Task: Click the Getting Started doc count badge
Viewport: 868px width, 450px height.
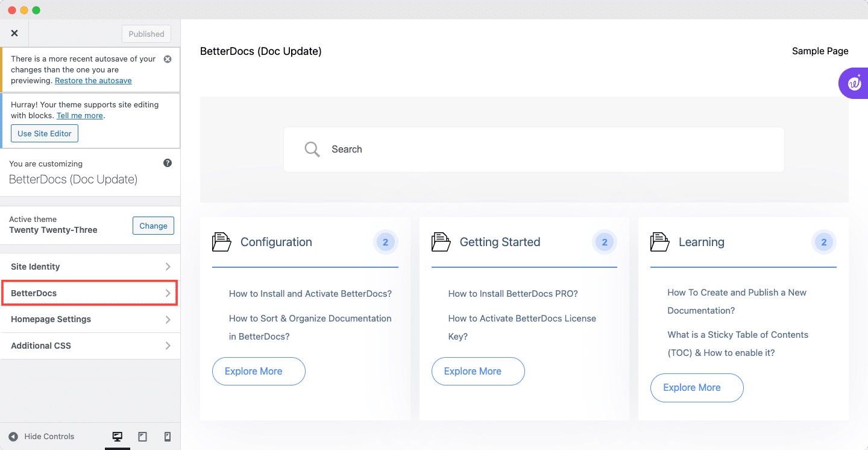Action: click(x=605, y=242)
